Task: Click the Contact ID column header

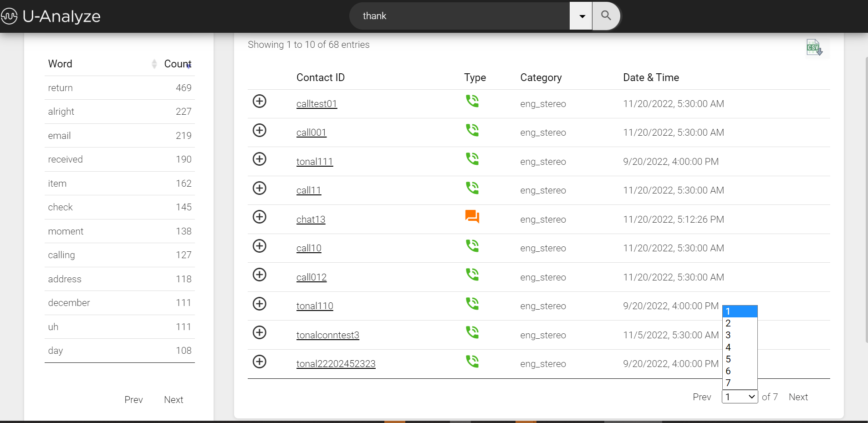Action: tap(321, 77)
